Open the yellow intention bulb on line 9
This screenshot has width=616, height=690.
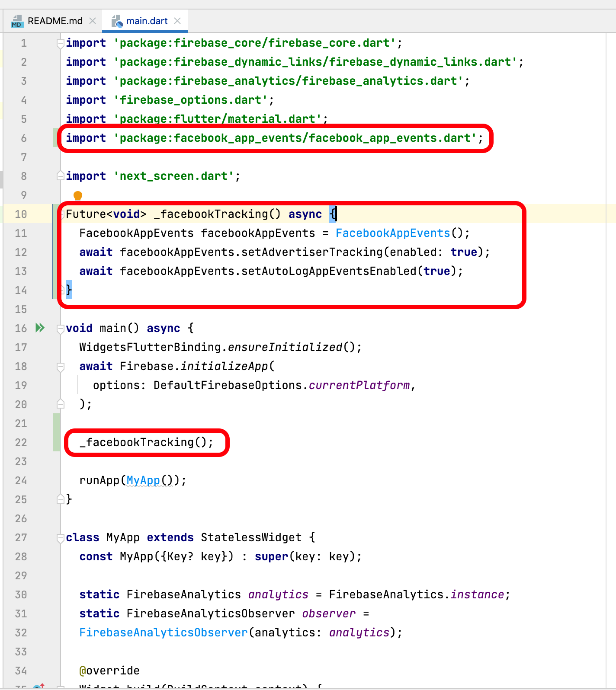[x=78, y=196]
